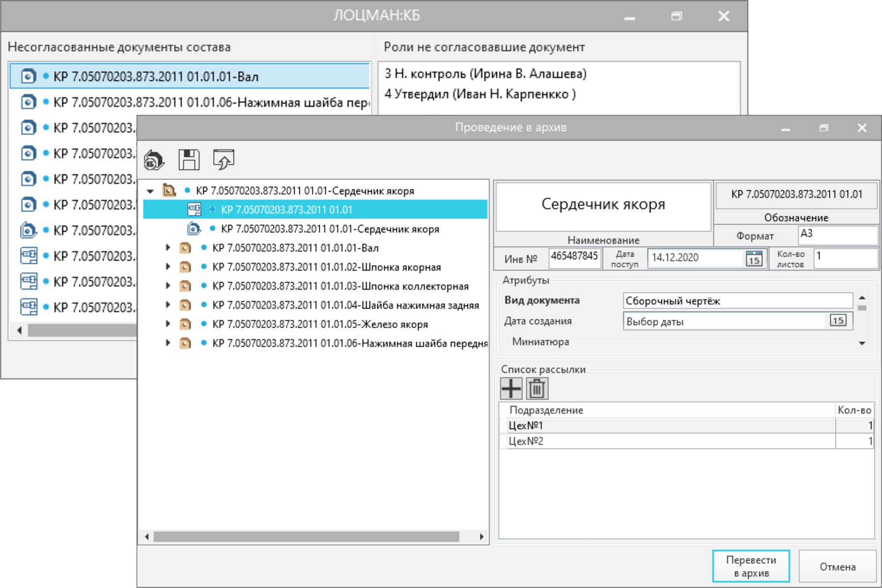Open calendar icon in Дата создания field
The width and height of the screenshot is (882, 588).
(838, 321)
